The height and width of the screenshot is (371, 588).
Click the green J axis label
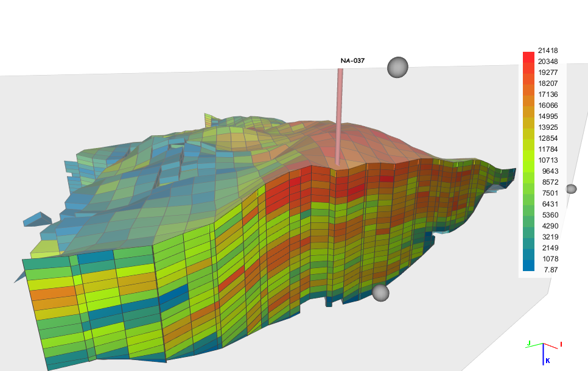pos(529,344)
